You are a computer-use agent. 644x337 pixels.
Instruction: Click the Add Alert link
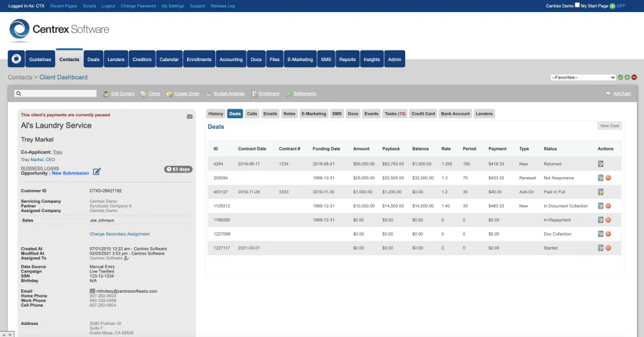tap(622, 94)
